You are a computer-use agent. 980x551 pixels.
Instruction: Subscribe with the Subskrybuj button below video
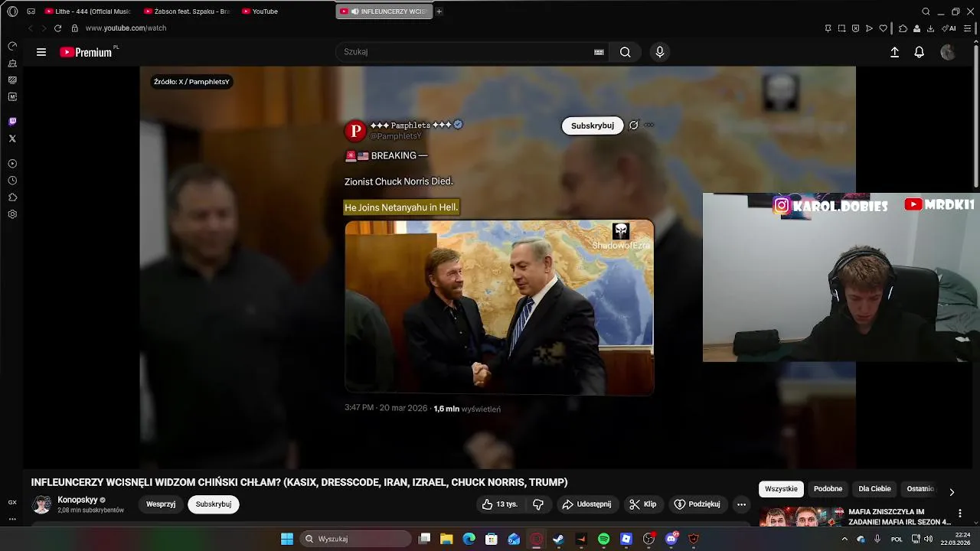pyautogui.click(x=214, y=504)
